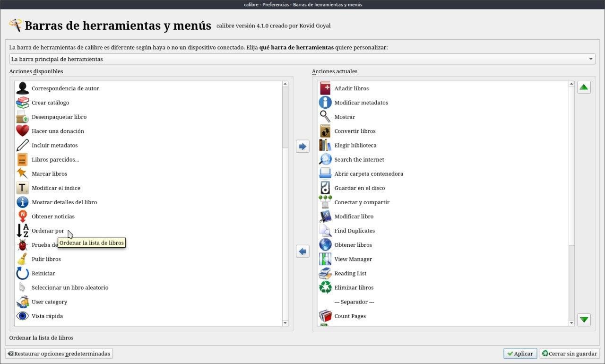Click the Search the internet icon
Viewport: 605px width, 364px height.
pos(325,159)
